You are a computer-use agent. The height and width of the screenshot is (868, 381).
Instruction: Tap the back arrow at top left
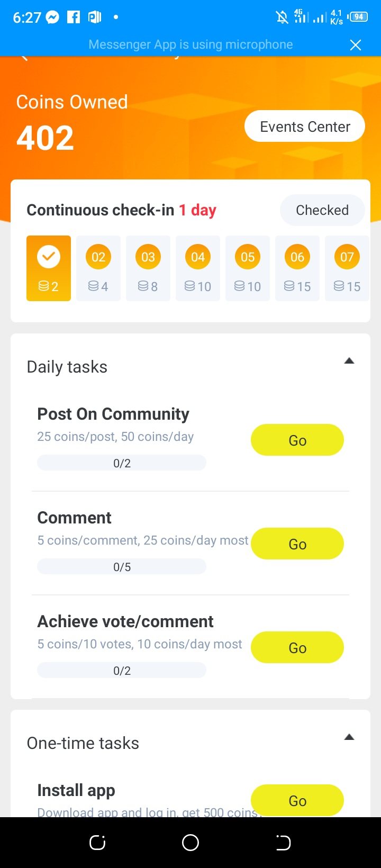[24, 58]
